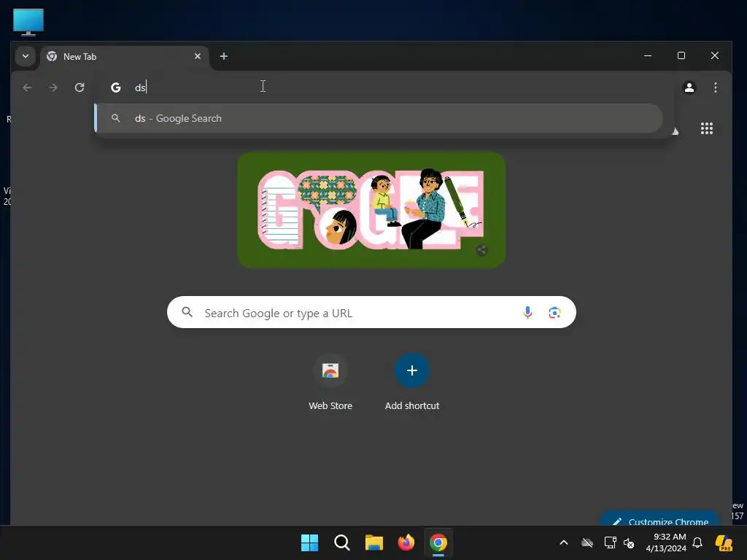
Task: Maximize the Chrome window
Action: tap(681, 55)
